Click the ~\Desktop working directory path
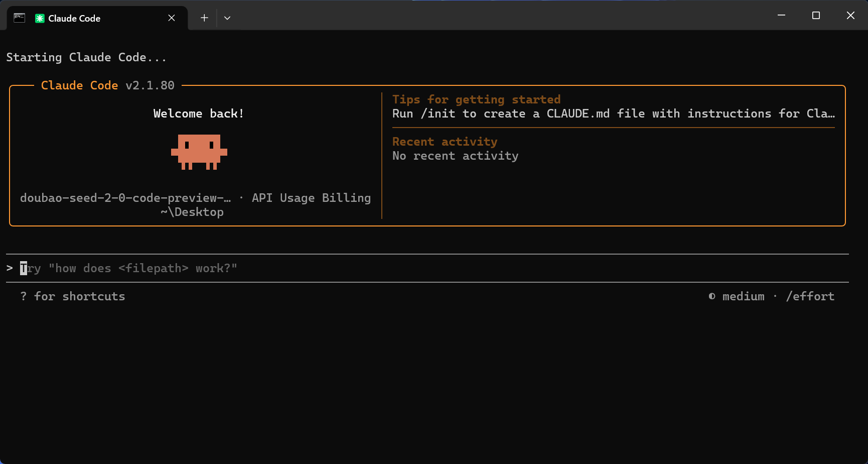 [x=192, y=212]
